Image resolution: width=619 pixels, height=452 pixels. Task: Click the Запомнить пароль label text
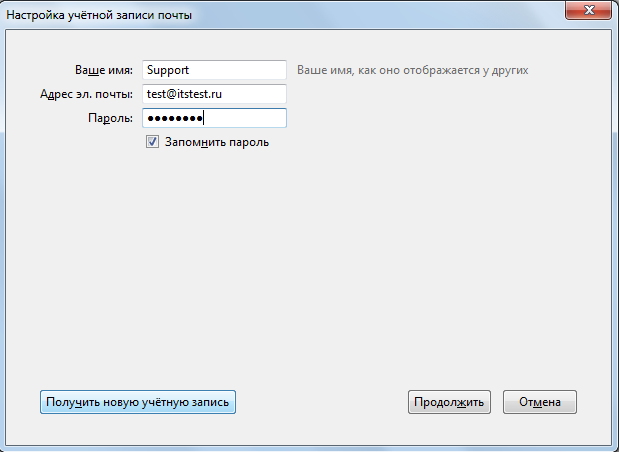point(217,142)
